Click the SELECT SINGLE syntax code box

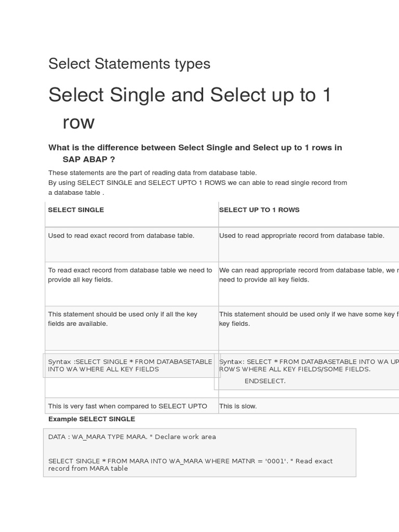130,365
